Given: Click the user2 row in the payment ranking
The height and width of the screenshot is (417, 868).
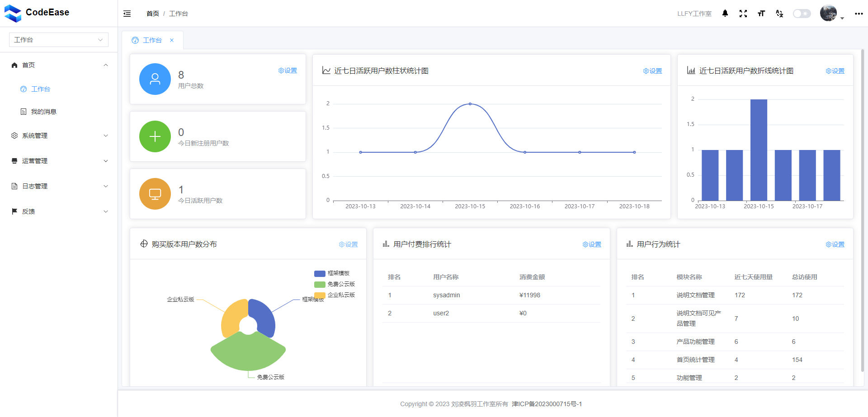Looking at the screenshot, I should coord(491,313).
